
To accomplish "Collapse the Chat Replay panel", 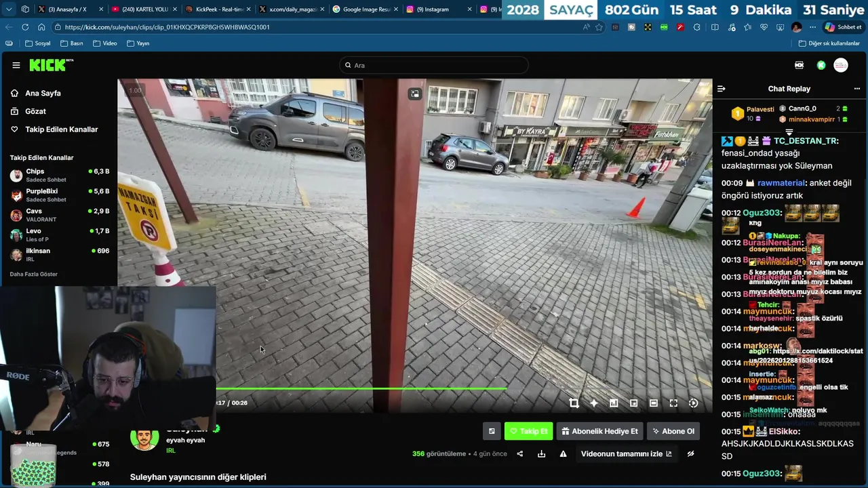I will (x=722, y=89).
